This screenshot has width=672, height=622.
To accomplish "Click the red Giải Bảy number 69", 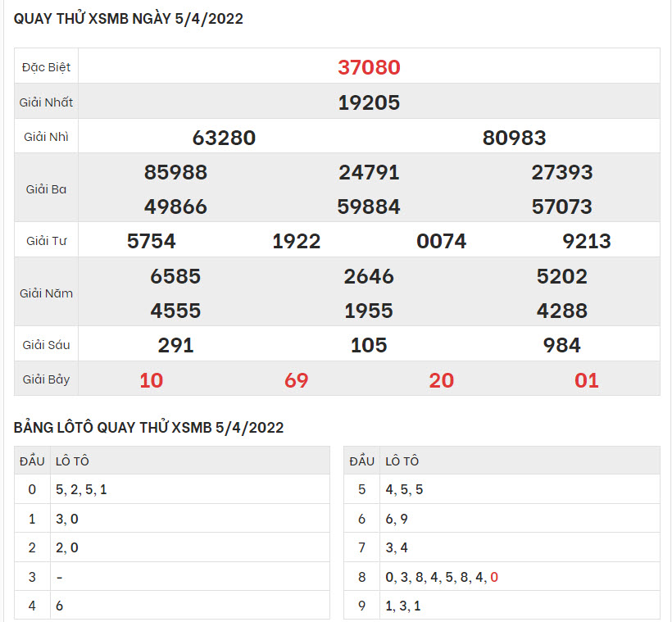I will click(x=297, y=380).
